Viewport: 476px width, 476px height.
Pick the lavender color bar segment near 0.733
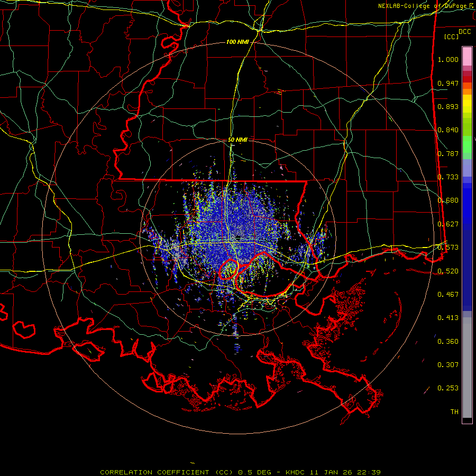click(467, 168)
